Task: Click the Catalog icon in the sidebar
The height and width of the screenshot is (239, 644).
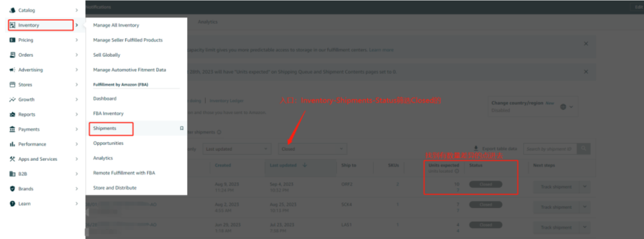Action: coord(13,10)
